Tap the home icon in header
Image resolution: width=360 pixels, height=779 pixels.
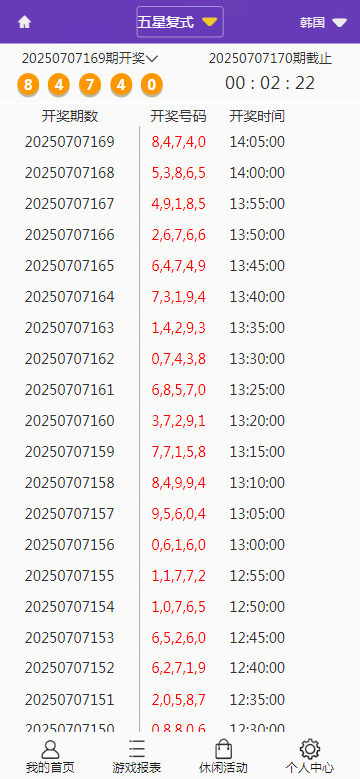point(24,22)
